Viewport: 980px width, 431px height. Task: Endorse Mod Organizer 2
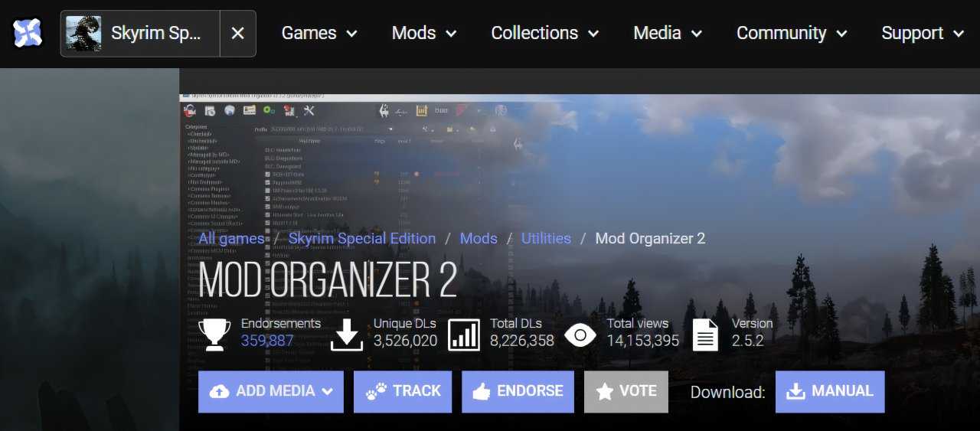click(518, 391)
